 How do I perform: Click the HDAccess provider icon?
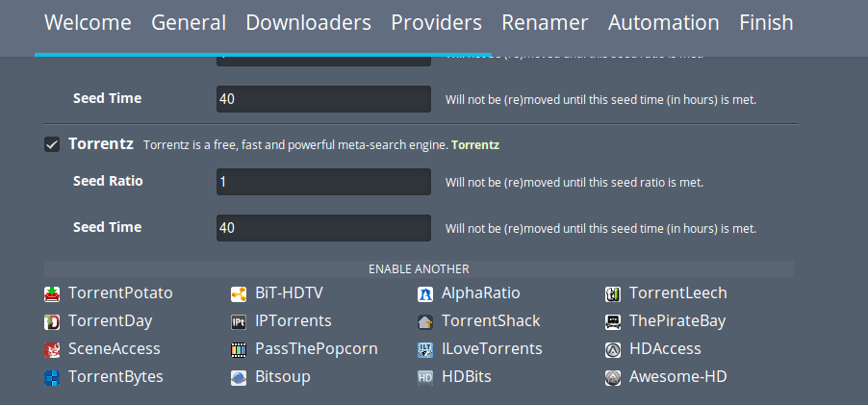coord(613,349)
